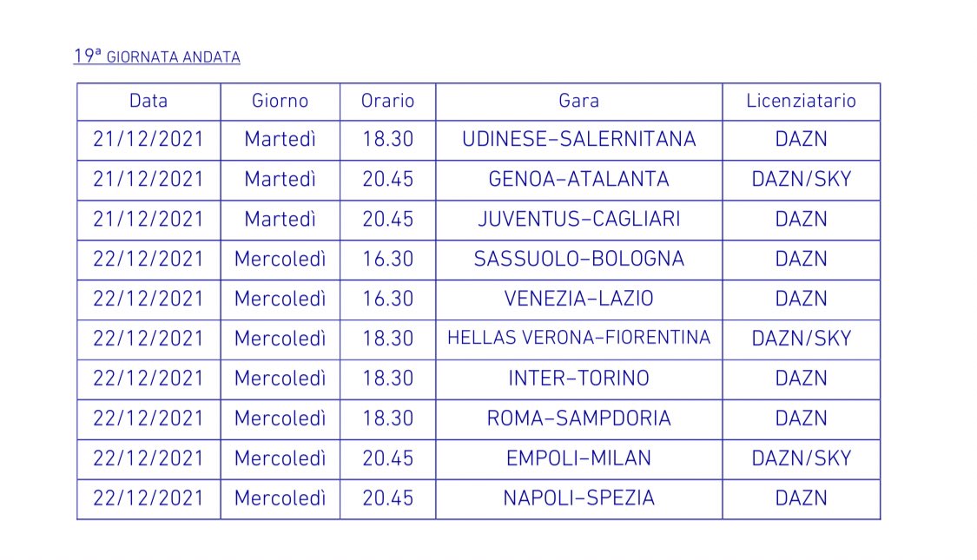
Task: Select the ROMA–SAMPDORIA match cell
Action: 578,418
